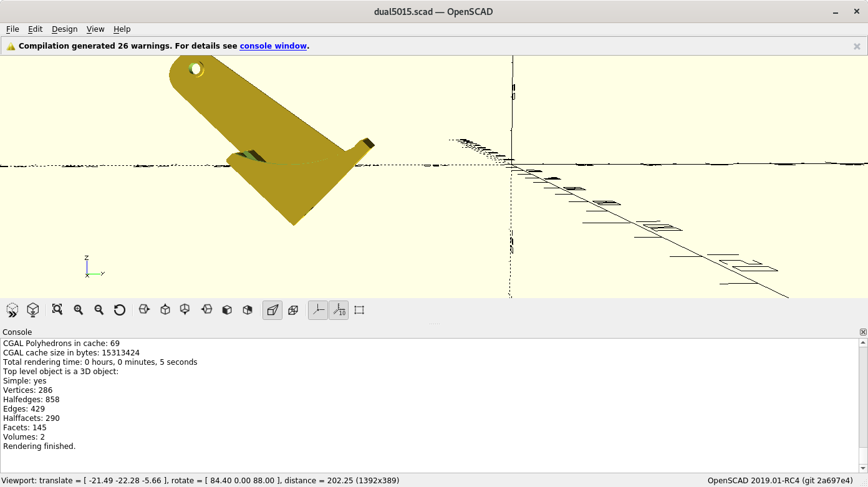Screen dimensions: 868x487
Task: Zoom in using the magnifier plus icon
Action: pyautogui.click(x=79, y=310)
